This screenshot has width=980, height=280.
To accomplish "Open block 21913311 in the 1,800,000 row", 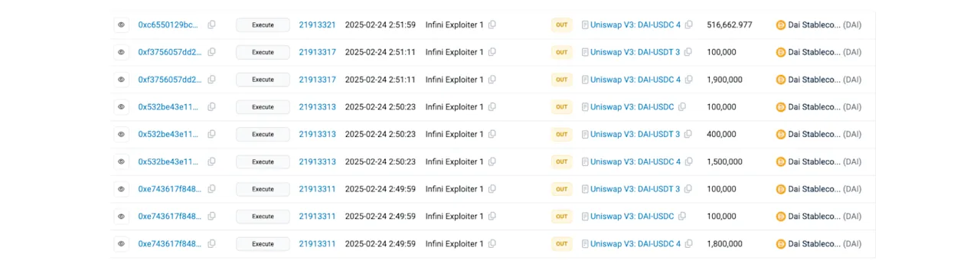I will coord(317,244).
